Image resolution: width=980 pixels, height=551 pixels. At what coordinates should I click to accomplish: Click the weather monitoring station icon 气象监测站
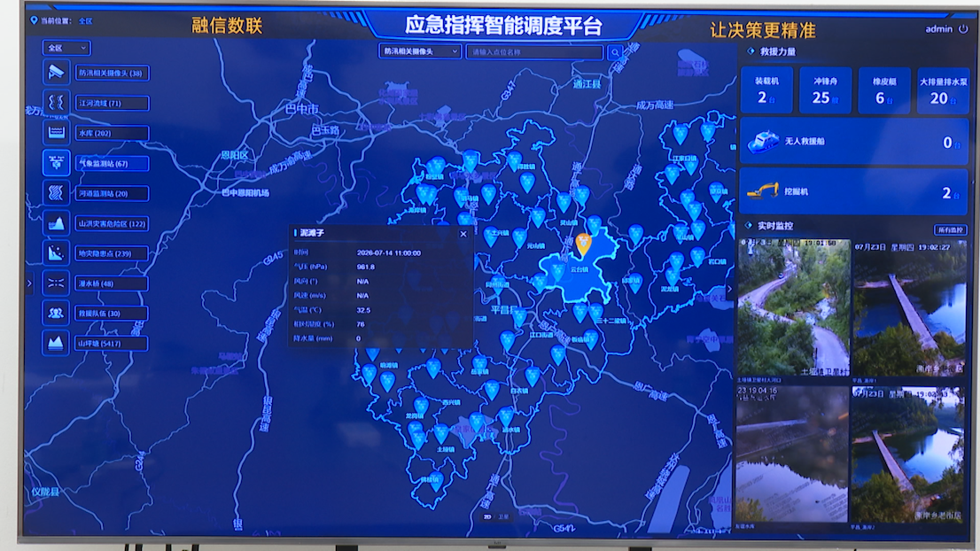(56, 163)
